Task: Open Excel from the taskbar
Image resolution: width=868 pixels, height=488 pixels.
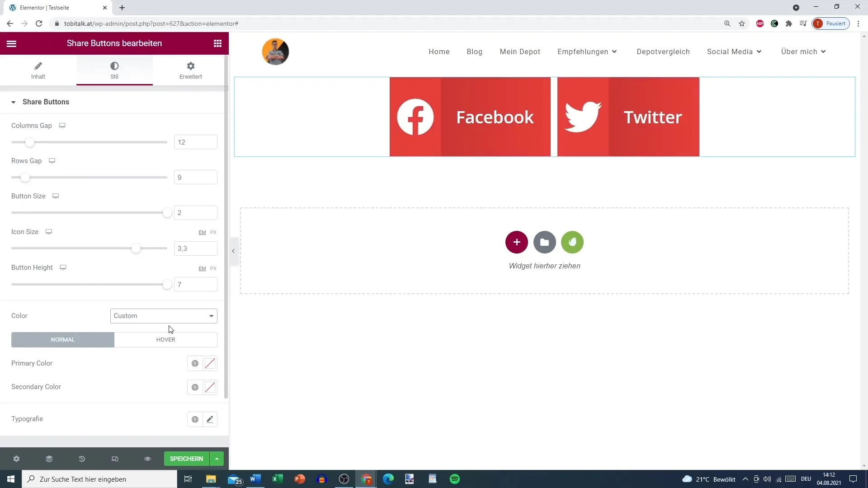Action: [x=278, y=479]
